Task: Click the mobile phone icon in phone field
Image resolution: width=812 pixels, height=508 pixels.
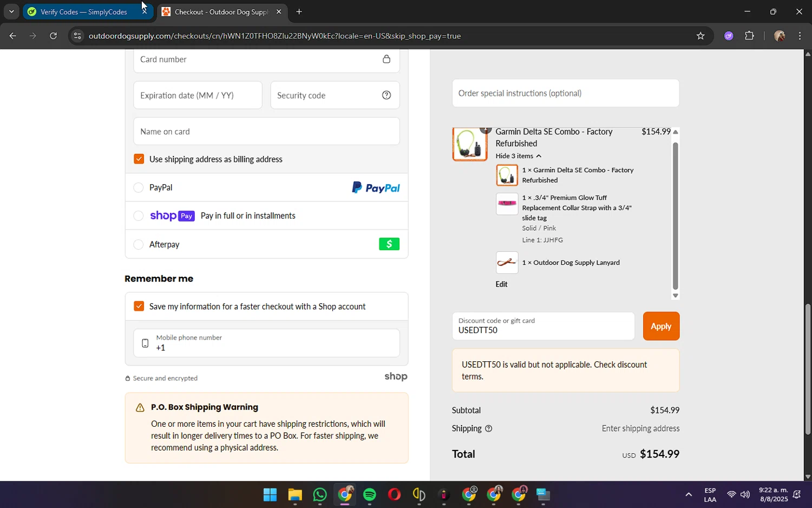Action: 145,343
